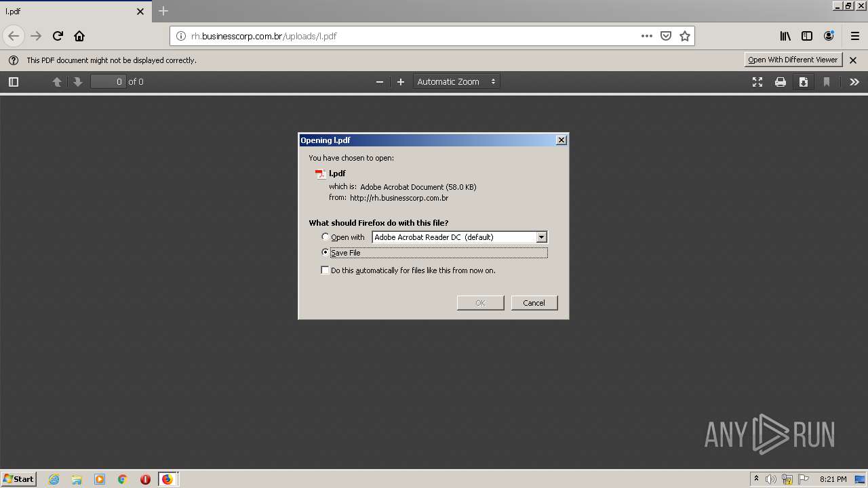The image size is (868, 488).
Task: Click the PDF current view bookmark icon
Action: [827, 82]
